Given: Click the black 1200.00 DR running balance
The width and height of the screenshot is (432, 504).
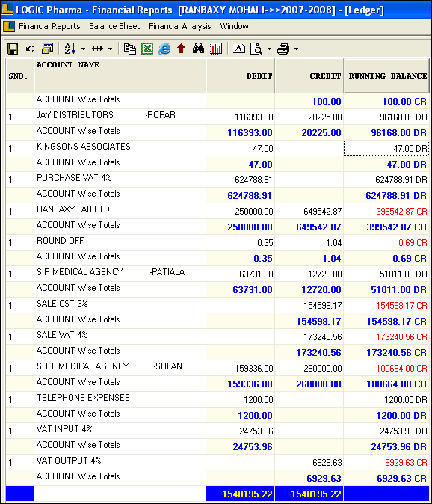Looking at the screenshot, I should coord(406,400).
